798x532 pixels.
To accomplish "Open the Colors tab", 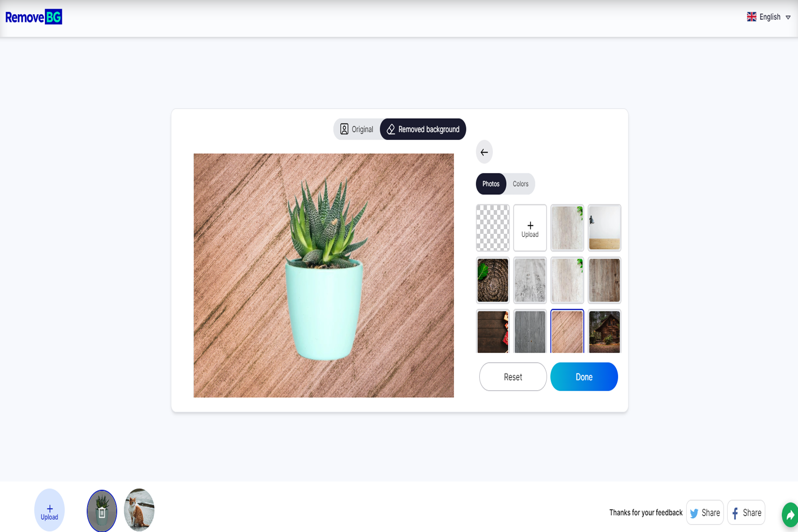I will tap(520, 184).
